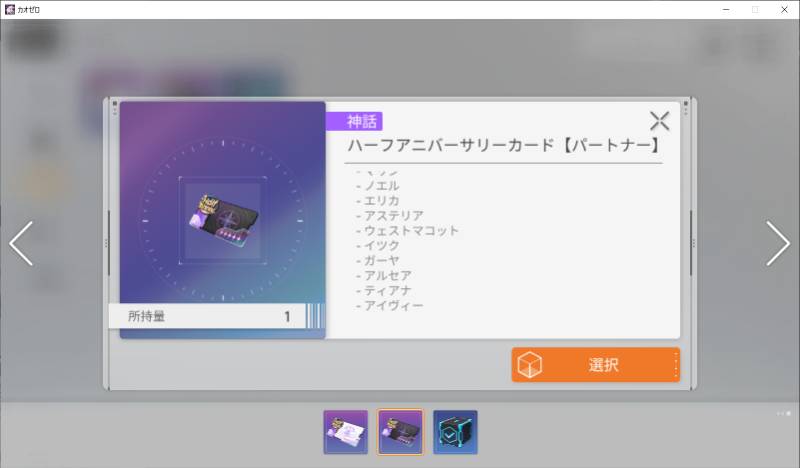Click the orange 選択 button
The width and height of the screenshot is (800, 468).
(595, 365)
